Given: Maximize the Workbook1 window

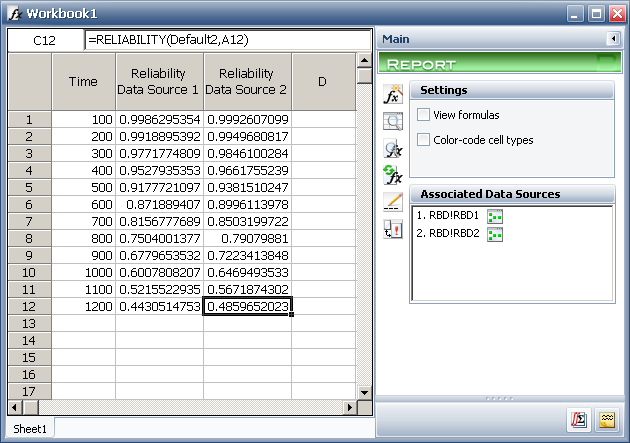Looking at the screenshot, I should coord(596,14).
